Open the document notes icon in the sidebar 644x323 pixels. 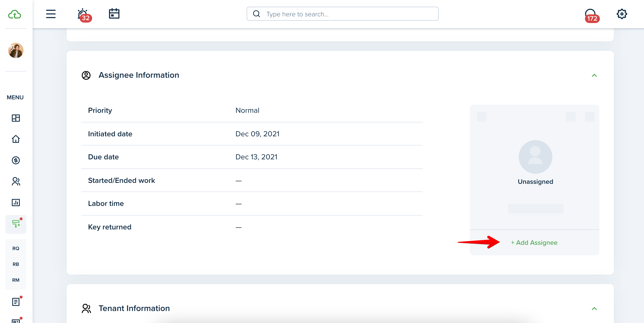pyautogui.click(x=16, y=301)
